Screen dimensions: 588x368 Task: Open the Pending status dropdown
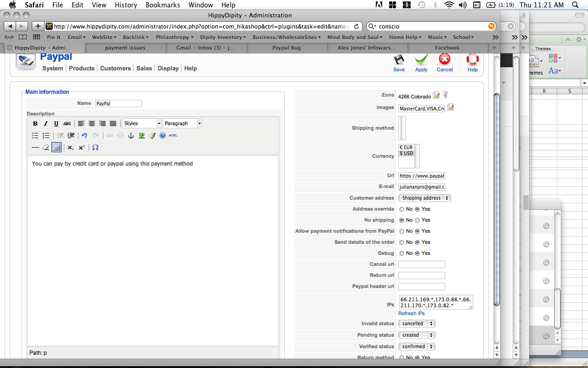417,335
